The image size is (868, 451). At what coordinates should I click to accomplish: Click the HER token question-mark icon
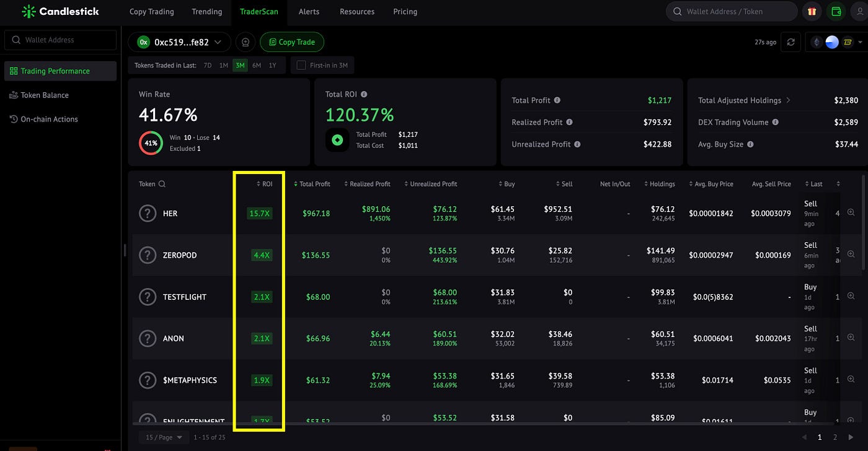click(148, 213)
